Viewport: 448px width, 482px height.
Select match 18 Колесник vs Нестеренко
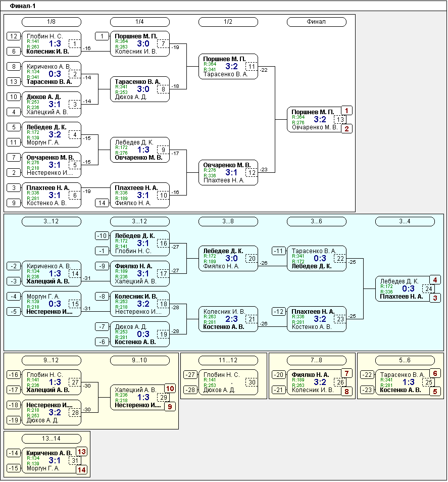pyautogui.click(x=140, y=304)
